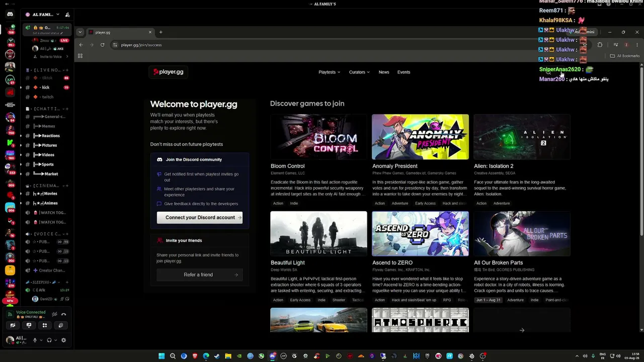Open the Animes channel
This screenshot has height=362, width=644.
tap(48, 203)
